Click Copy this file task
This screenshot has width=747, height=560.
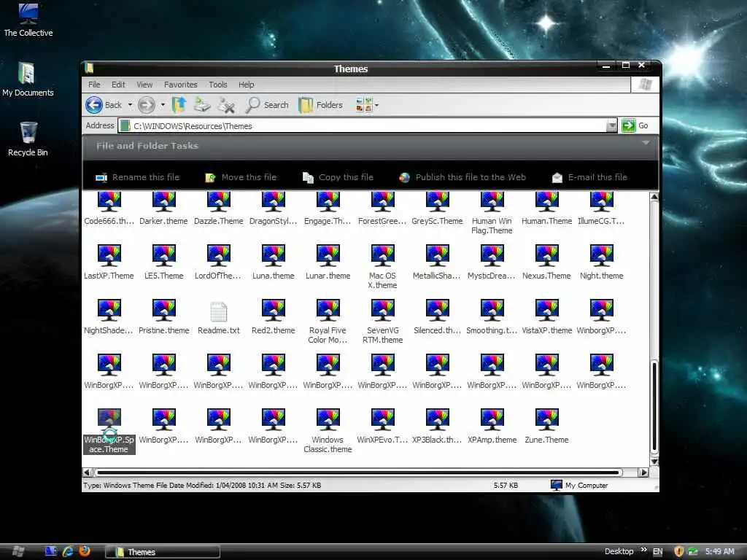pos(338,177)
